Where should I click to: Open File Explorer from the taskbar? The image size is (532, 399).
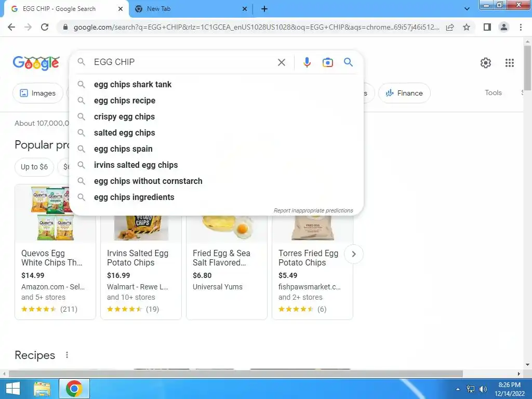click(x=42, y=389)
